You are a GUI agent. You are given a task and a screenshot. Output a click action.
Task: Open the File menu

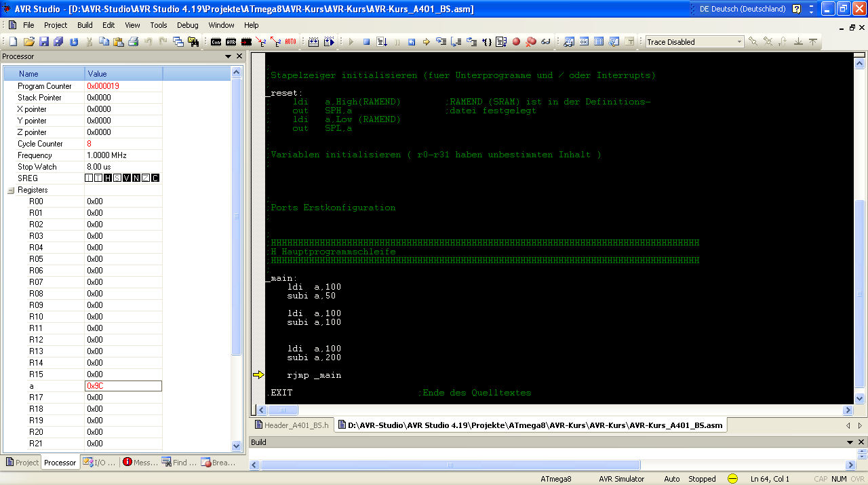click(28, 25)
